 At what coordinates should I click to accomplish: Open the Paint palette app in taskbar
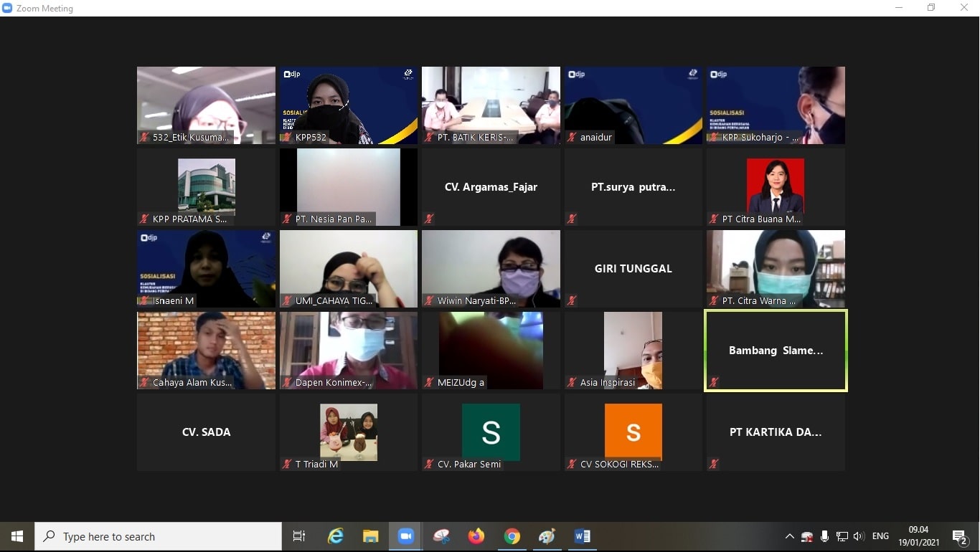[547, 536]
